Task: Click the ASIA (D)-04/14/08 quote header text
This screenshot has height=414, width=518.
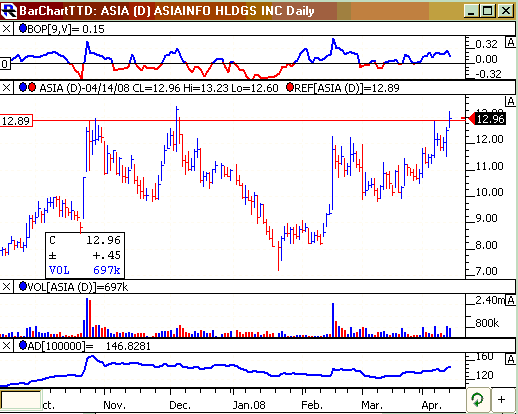Action: [x=159, y=88]
